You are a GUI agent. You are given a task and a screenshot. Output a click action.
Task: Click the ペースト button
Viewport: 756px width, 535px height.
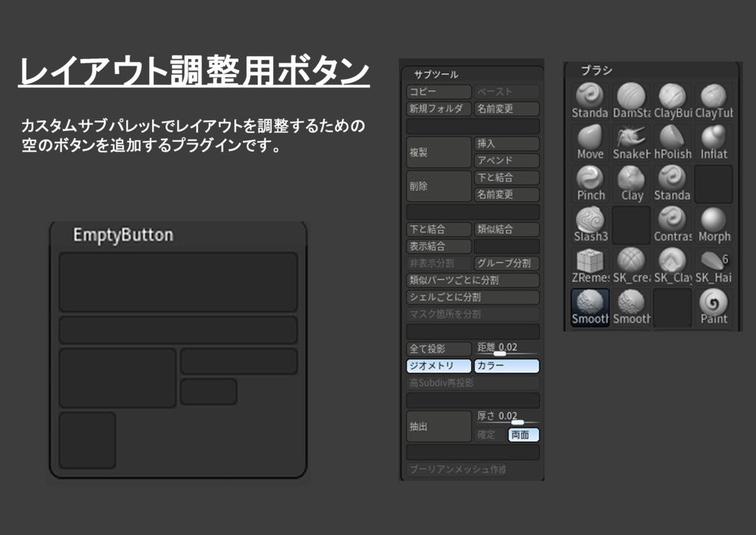point(506,92)
